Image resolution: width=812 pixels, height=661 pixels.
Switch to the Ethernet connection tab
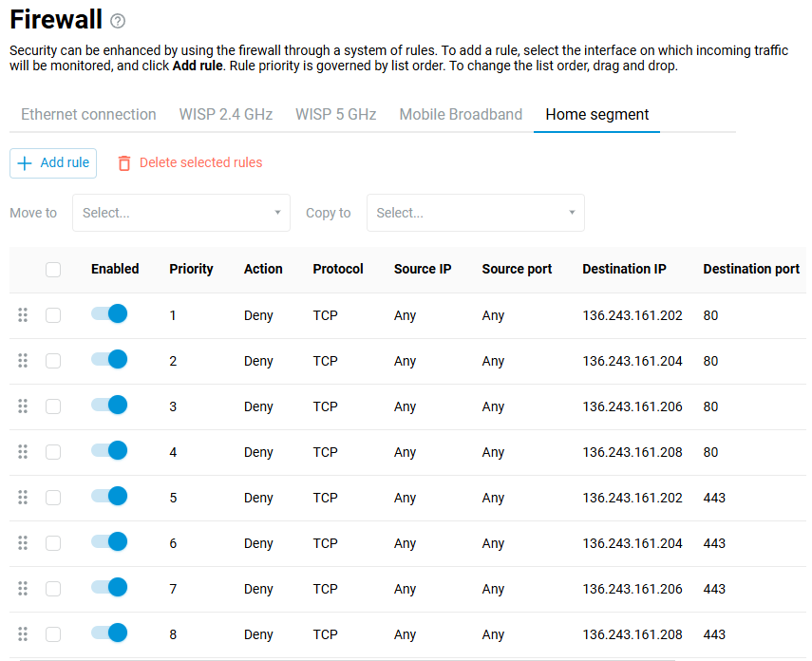pyautogui.click(x=88, y=115)
